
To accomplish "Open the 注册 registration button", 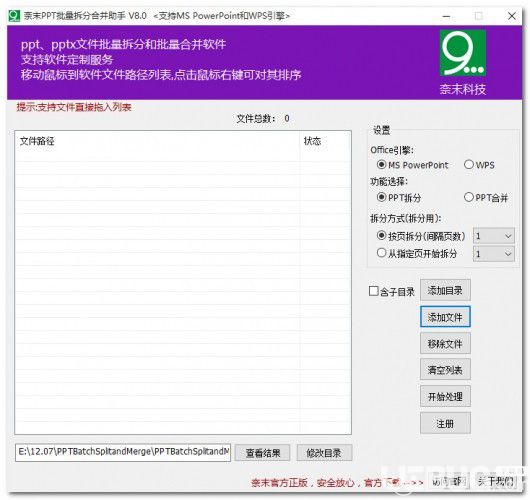I will [445, 423].
